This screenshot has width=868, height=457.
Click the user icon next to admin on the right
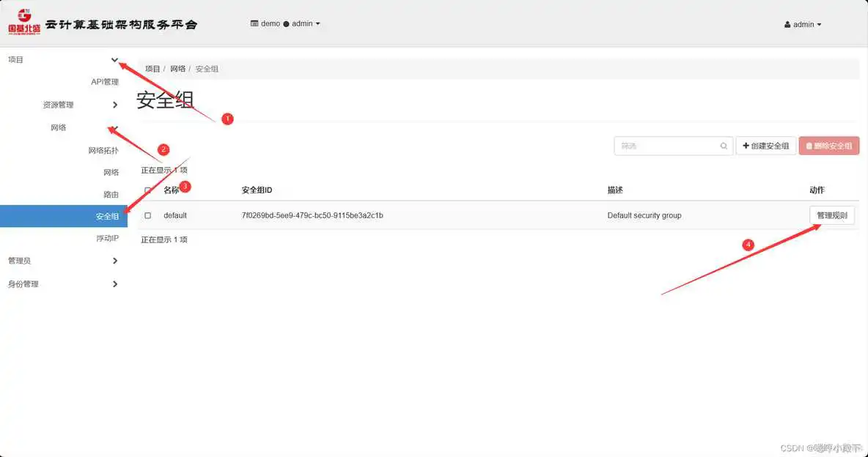coord(788,24)
